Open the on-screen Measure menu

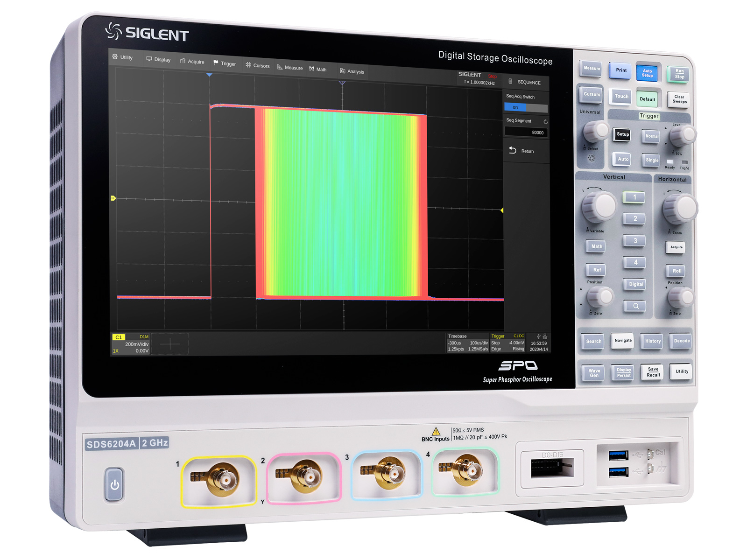(290, 67)
